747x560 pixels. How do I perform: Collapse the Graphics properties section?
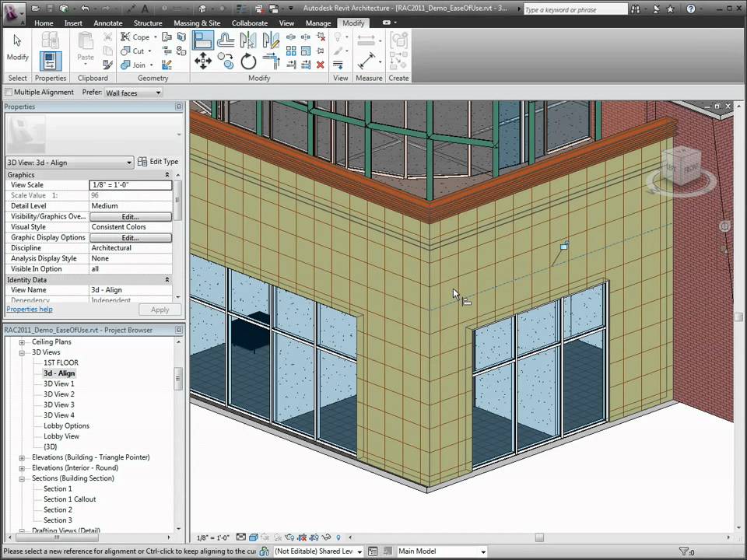(x=167, y=175)
